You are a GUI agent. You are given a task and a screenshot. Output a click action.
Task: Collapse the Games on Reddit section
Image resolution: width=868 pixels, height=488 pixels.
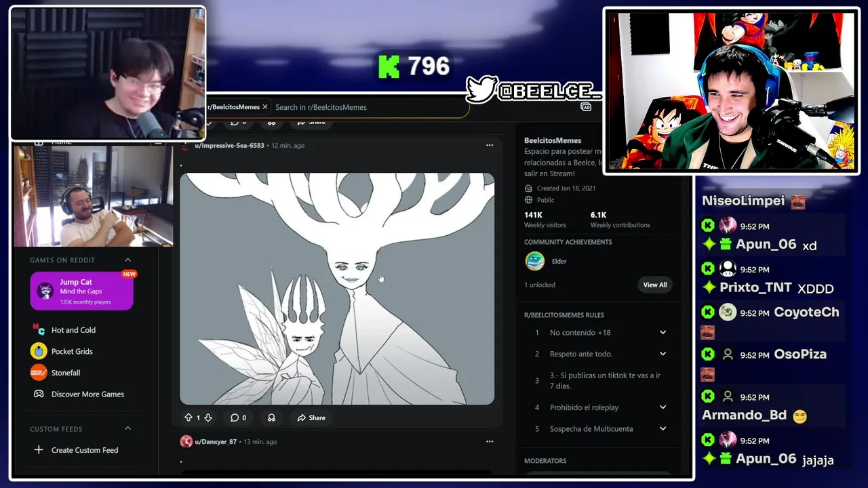pyautogui.click(x=127, y=260)
